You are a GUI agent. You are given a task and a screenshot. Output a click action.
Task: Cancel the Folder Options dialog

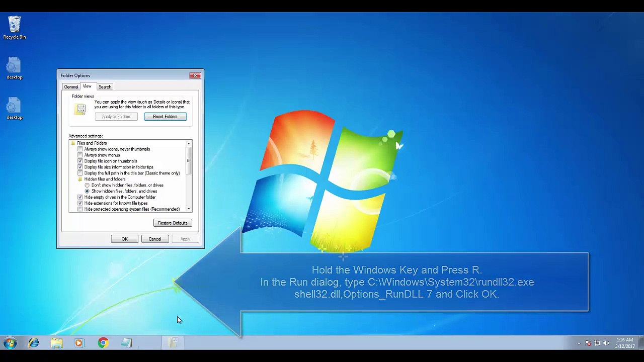(154, 239)
